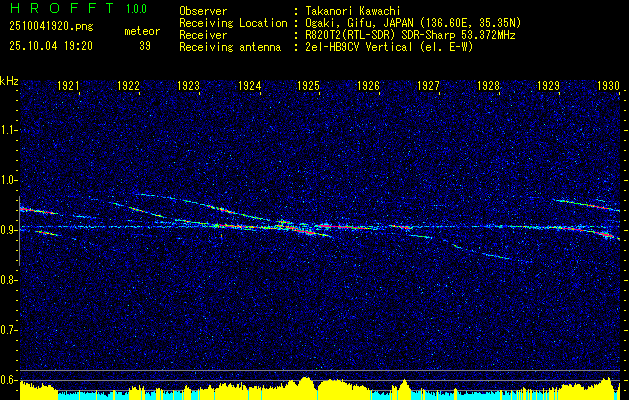The image size is (629, 400).
Task: Click the version number 1.0.0
Action: (x=136, y=9)
